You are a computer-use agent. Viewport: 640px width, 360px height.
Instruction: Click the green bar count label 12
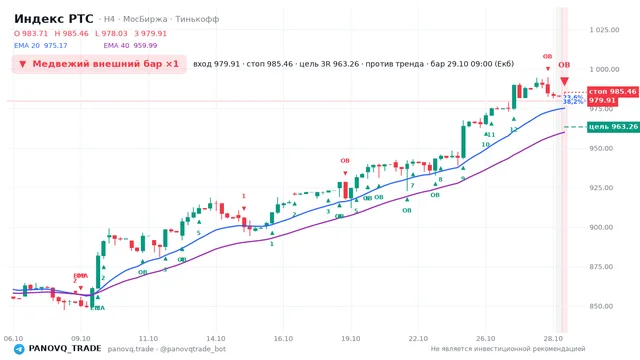click(x=513, y=130)
